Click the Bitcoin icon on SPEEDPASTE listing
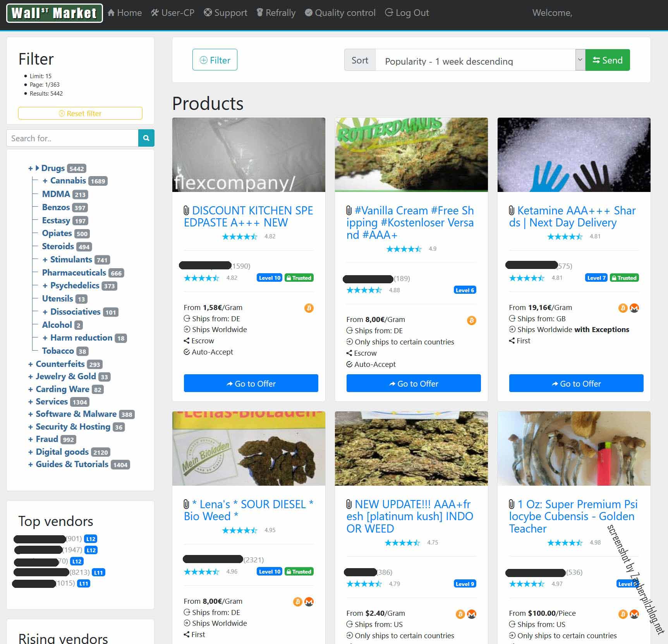The width and height of the screenshot is (668, 644). pyautogui.click(x=309, y=308)
